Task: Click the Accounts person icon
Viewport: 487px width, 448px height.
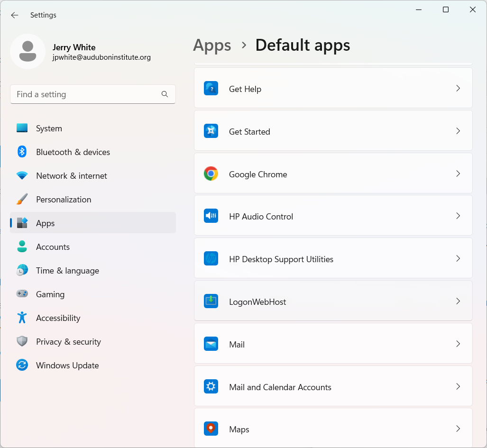Action: [22, 247]
